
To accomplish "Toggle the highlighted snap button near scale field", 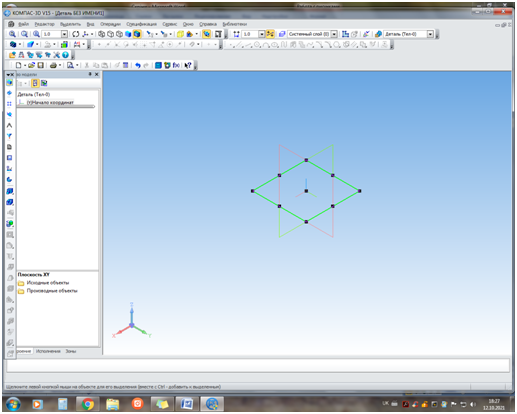I will coord(270,34).
